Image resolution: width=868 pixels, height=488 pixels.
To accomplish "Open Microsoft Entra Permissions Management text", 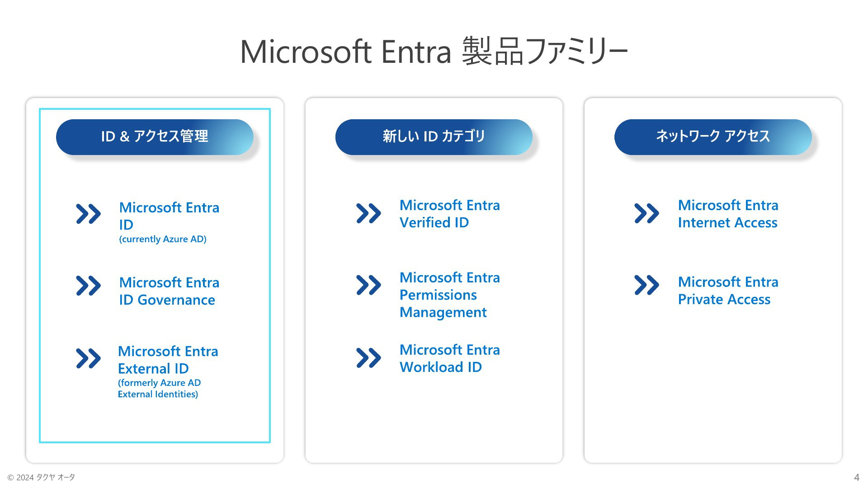I will pos(450,295).
